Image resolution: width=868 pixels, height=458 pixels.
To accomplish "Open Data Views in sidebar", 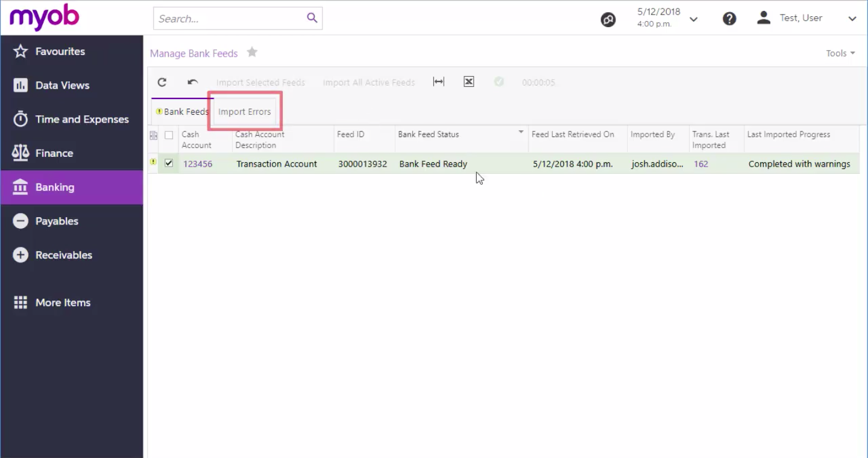I will point(72,86).
